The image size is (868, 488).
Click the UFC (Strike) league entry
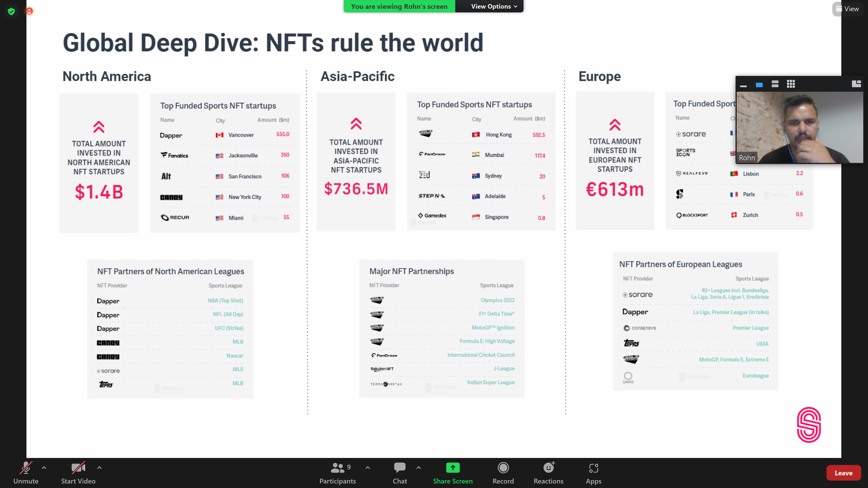[x=229, y=328]
